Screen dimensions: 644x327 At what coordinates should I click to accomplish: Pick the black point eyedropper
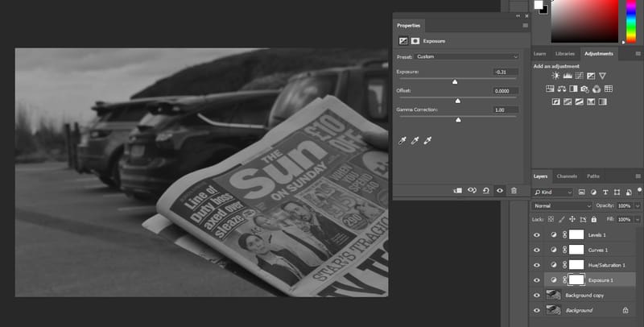(402, 141)
